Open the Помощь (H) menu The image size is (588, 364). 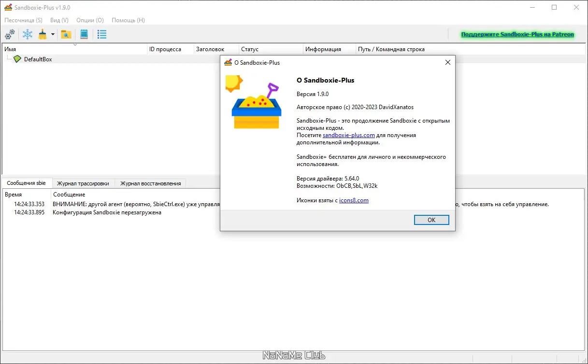128,20
